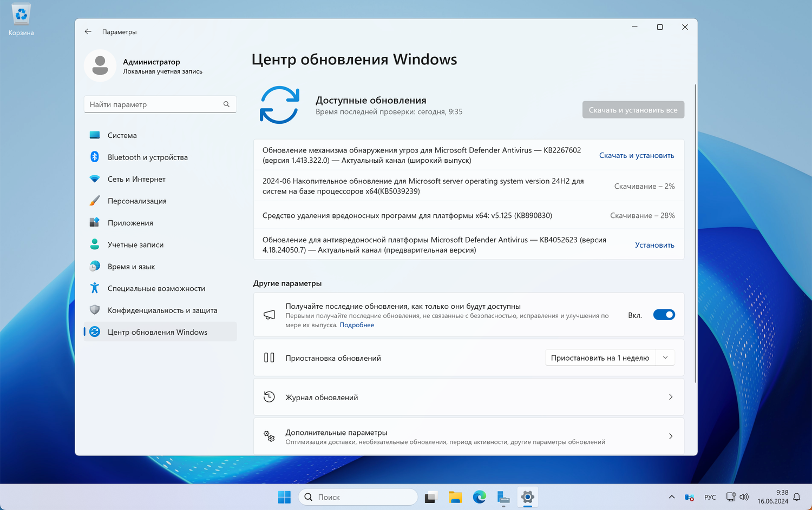812x510 pixels.
Task: Expand the Дополнительные параметры row chevron
Action: [x=671, y=436]
